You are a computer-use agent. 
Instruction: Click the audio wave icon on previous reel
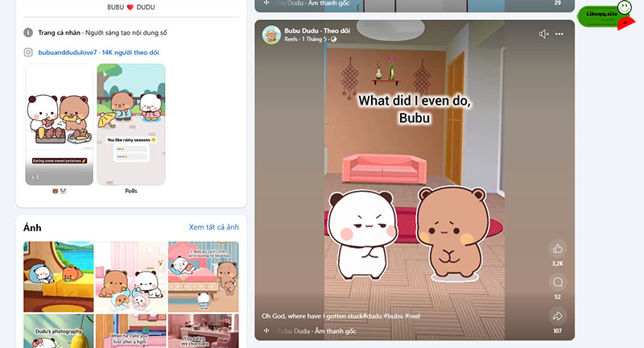266,3
